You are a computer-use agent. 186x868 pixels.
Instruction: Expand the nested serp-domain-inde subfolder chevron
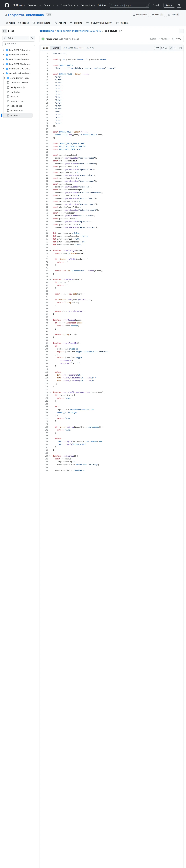[x=5, y=78]
